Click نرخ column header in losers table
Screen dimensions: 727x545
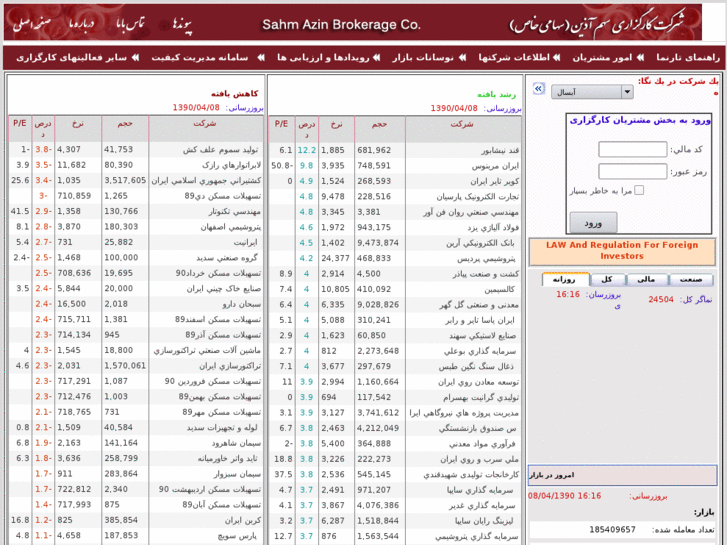pos(78,124)
